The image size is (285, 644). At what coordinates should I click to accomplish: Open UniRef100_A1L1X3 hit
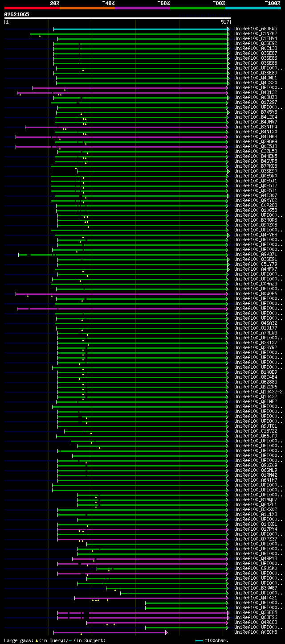tap(256, 514)
